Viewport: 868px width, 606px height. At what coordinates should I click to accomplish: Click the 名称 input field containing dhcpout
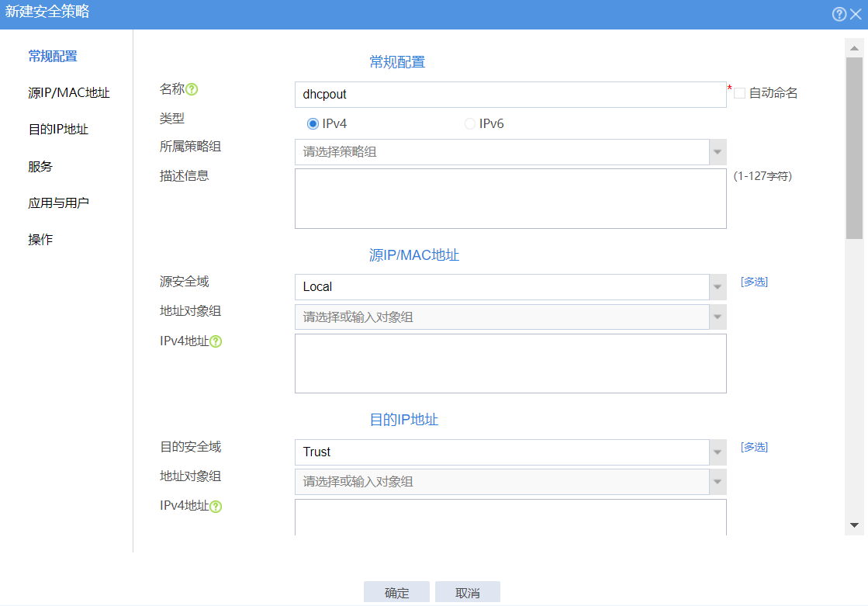510,95
